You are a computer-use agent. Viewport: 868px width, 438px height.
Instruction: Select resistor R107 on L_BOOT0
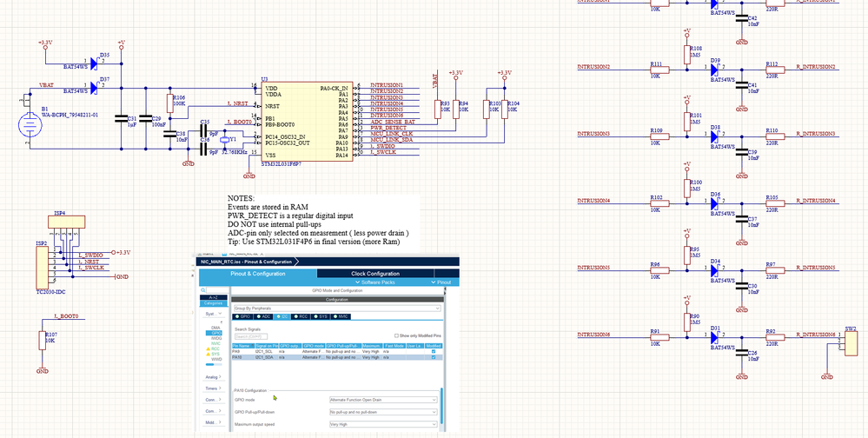(x=42, y=341)
